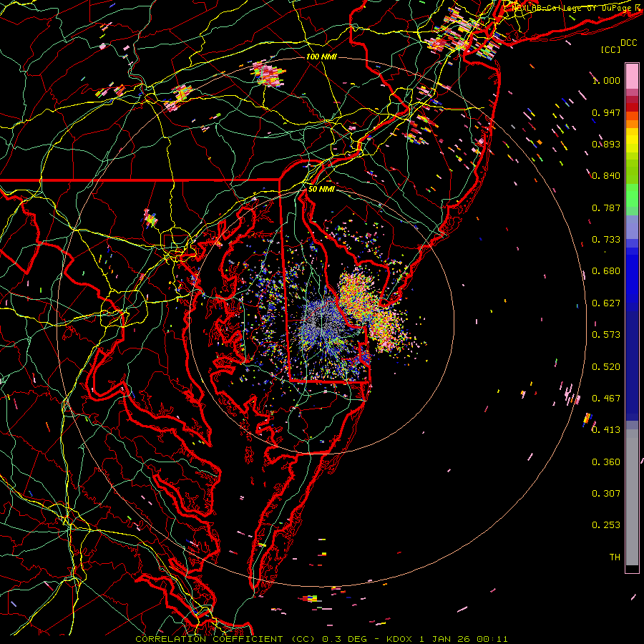
Task: Click the TH threshold label
Action: pos(615,557)
